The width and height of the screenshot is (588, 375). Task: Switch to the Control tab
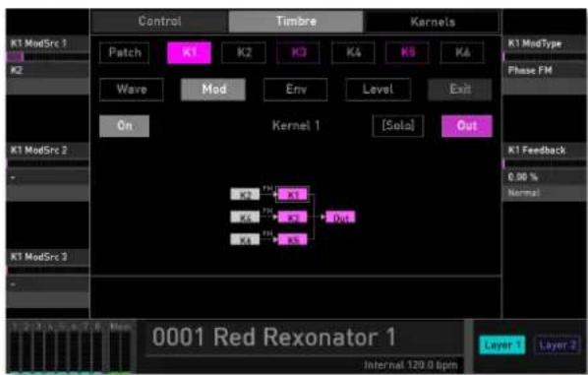tap(159, 22)
